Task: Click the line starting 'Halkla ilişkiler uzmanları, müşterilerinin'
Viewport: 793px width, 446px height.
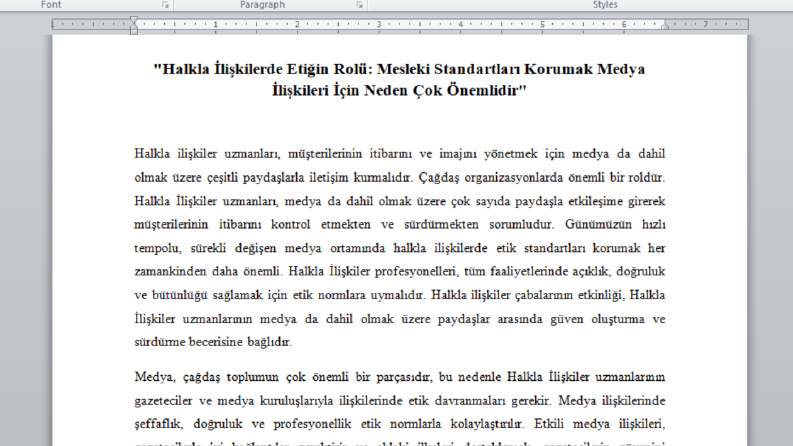Action: click(x=400, y=154)
